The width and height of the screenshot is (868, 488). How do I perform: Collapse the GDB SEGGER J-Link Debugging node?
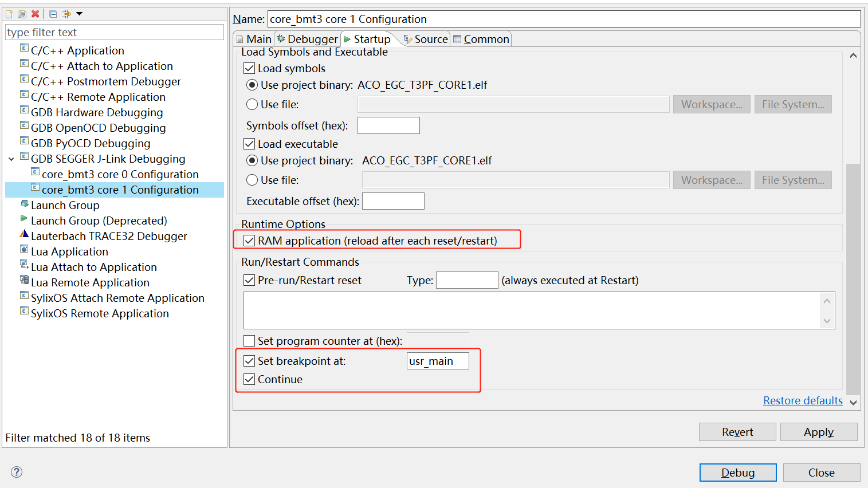tap(11, 159)
